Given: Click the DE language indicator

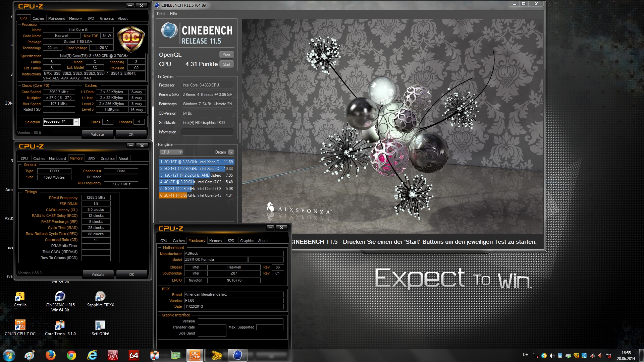Looking at the screenshot, I should [x=525, y=355].
